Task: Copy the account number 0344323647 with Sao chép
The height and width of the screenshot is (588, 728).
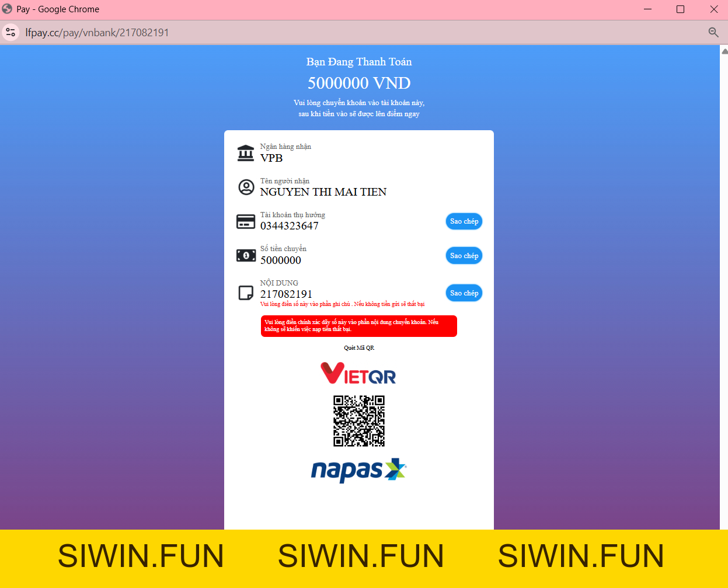Action: (464, 221)
